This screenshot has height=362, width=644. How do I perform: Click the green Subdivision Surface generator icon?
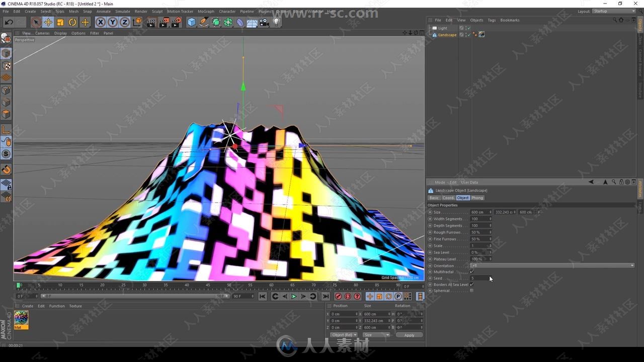click(216, 22)
